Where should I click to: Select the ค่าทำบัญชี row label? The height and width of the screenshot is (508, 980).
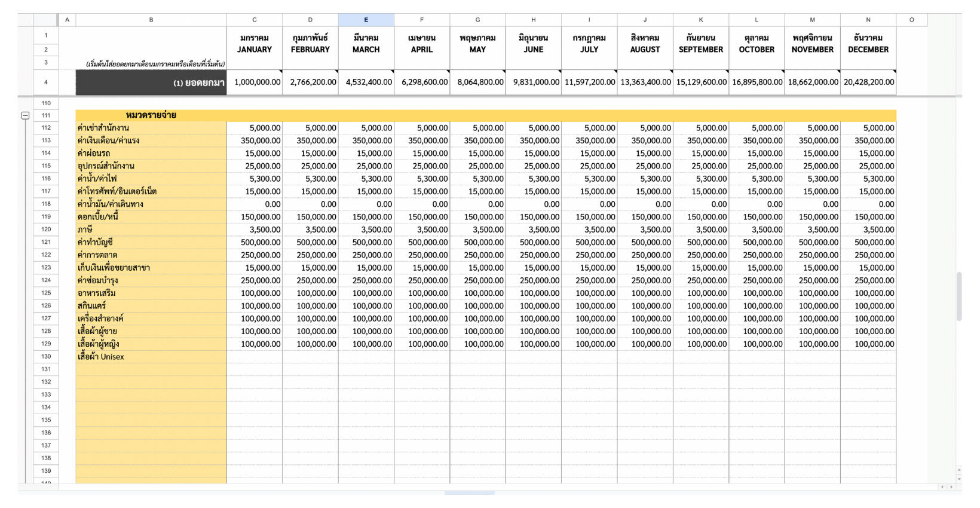(x=151, y=242)
